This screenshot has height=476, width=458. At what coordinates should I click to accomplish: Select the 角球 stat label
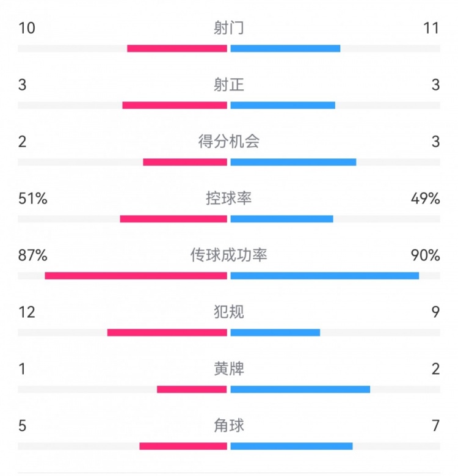(229, 426)
